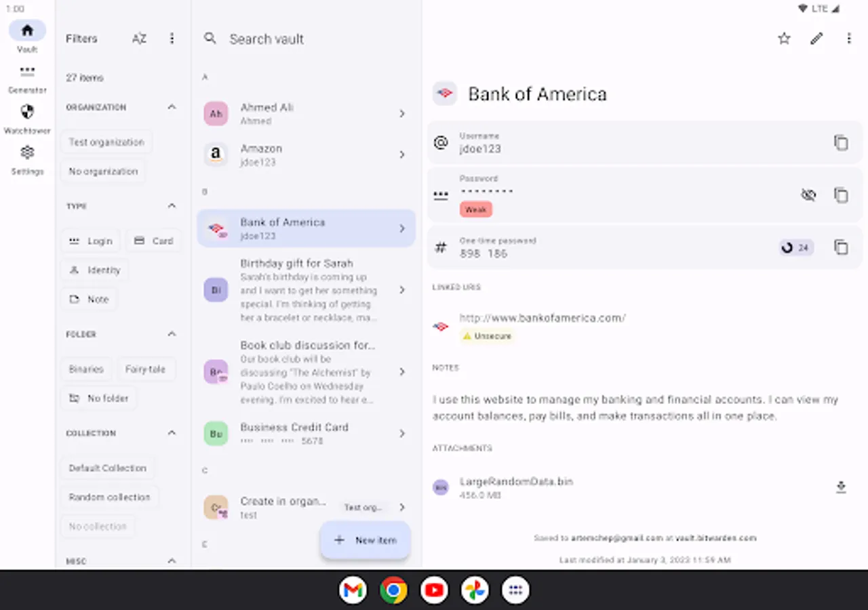Open the bankofamerica.com linked URL
Viewport: 868px width, 610px height.
point(542,318)
